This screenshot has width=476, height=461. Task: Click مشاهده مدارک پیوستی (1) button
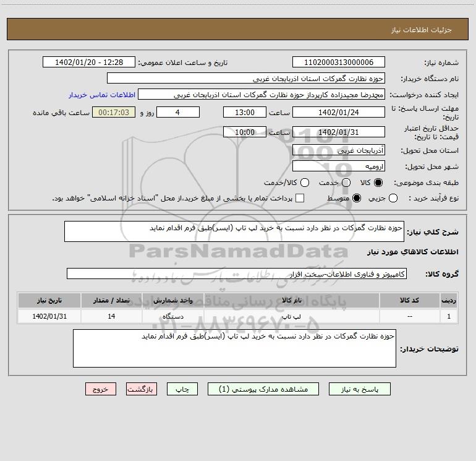(x=263, y=389)
